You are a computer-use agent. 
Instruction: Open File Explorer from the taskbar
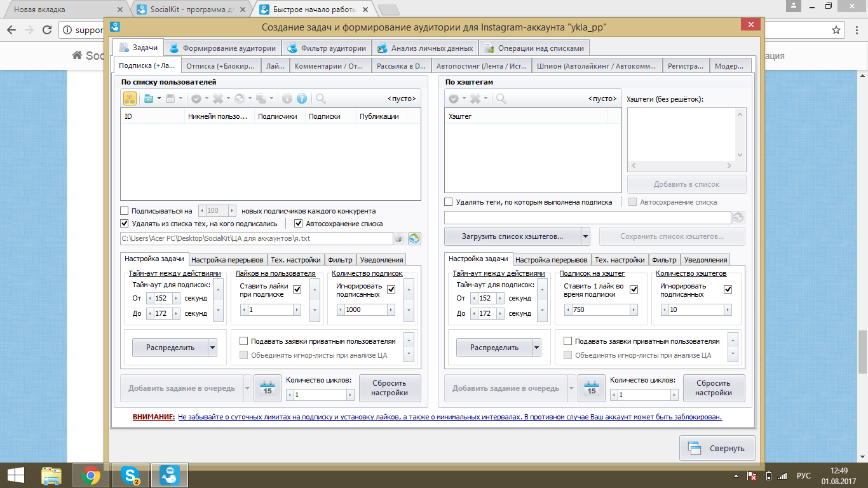click(x=51, y=475)
